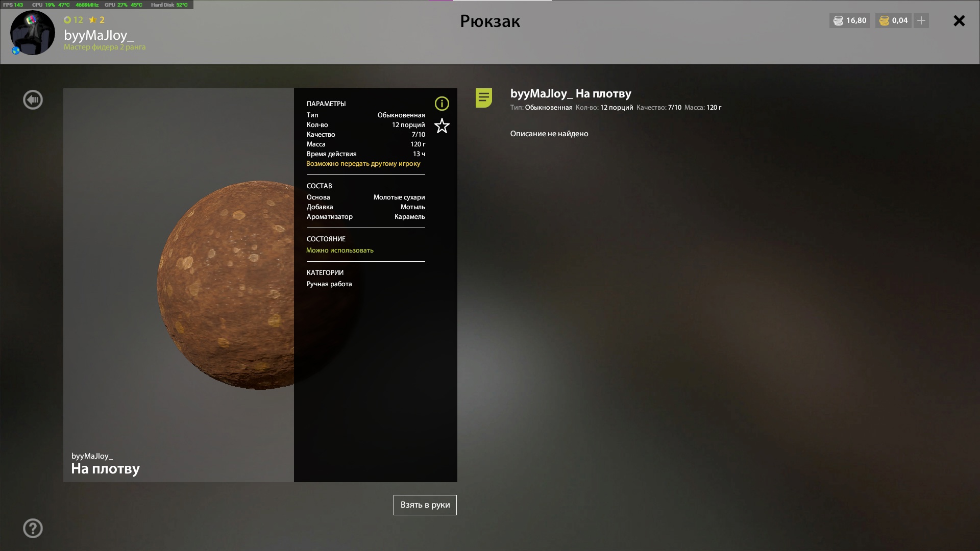
Task: Click the yellow note description icon
Action: click(x=483, y=97)
